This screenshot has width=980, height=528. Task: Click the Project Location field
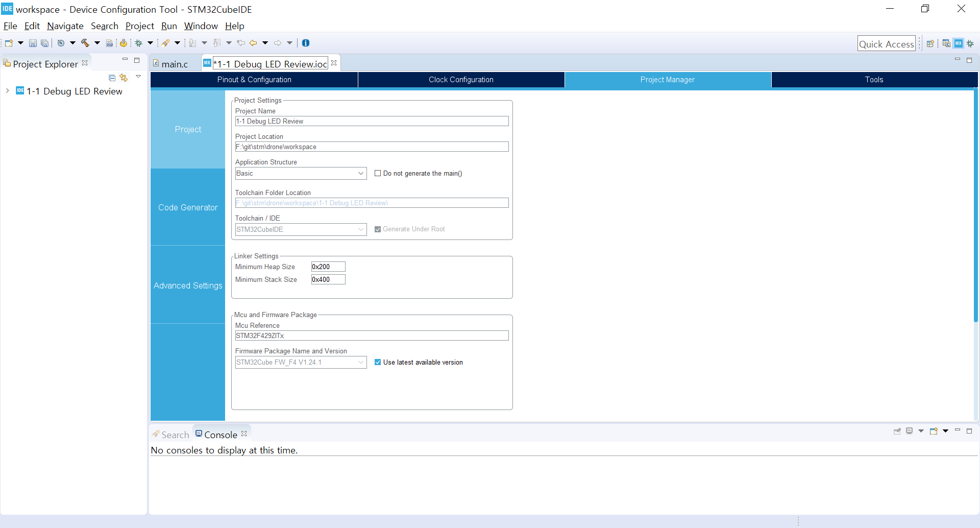[x=372, y=147]
